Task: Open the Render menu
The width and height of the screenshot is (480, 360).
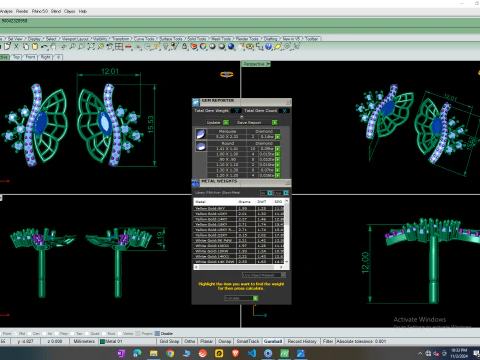Action: click(x=22, y=11)
